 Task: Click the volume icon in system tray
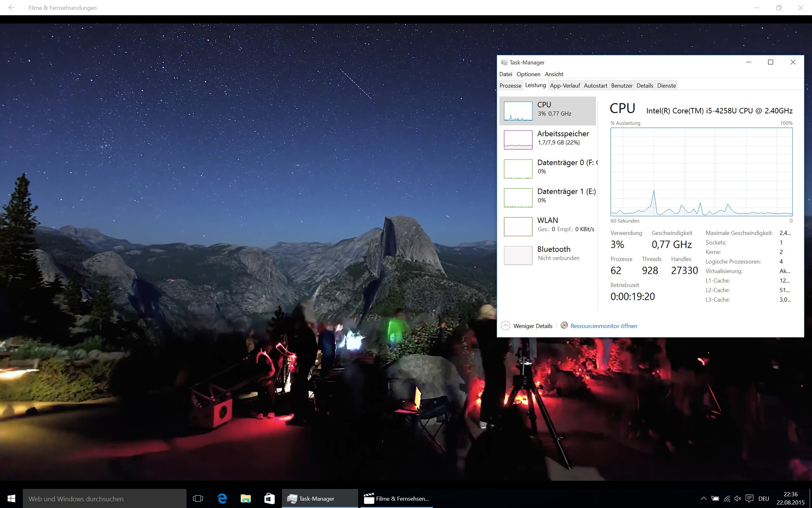point(738,499)
